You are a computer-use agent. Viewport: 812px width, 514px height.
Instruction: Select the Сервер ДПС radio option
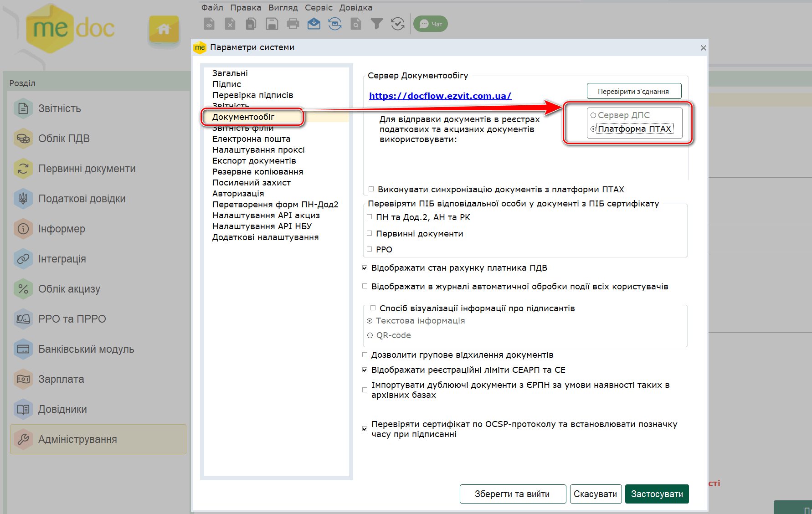(593, 115)
